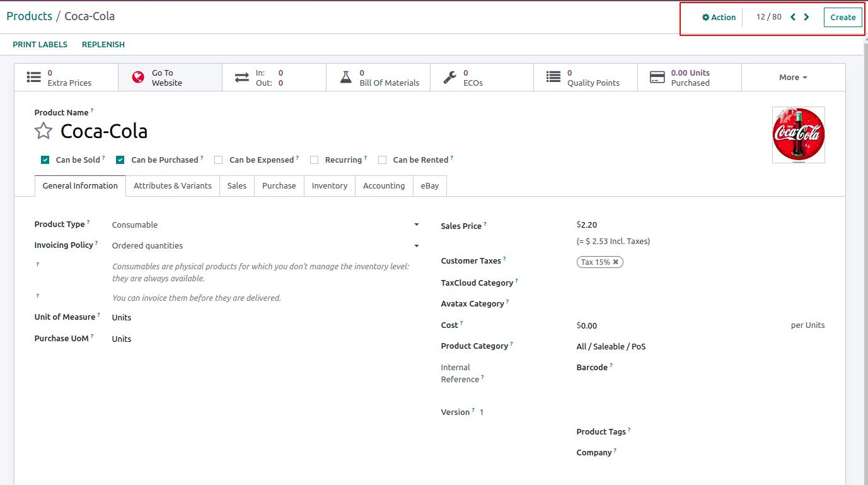Click REPLENISH button
This screenshot has height=485, width=868.
(x=103, y=45)
